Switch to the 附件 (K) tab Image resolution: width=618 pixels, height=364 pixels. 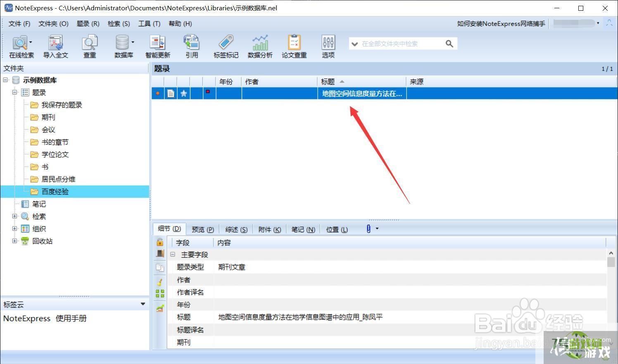269,229
